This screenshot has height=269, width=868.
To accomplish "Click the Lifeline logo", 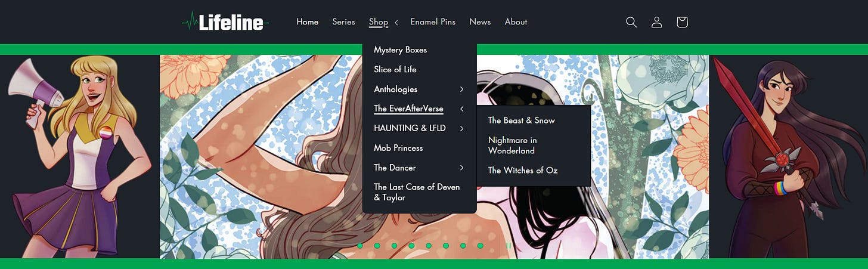I will click(x=225, y=22).
